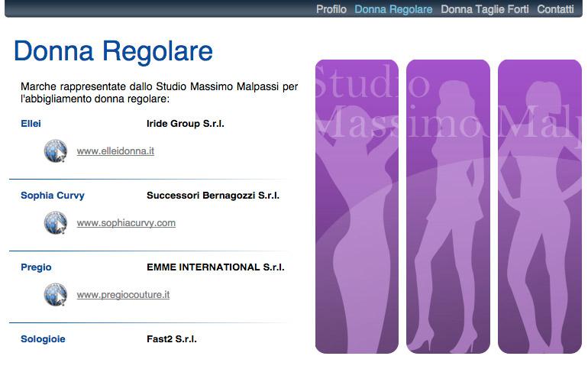Viewport: 588px width, 382px height.
Task: Visit the www.pregiocouture.it link
Action: 123,295
